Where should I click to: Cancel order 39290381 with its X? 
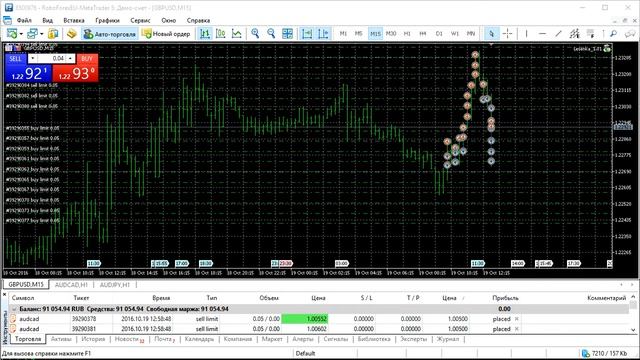(517, 329)
